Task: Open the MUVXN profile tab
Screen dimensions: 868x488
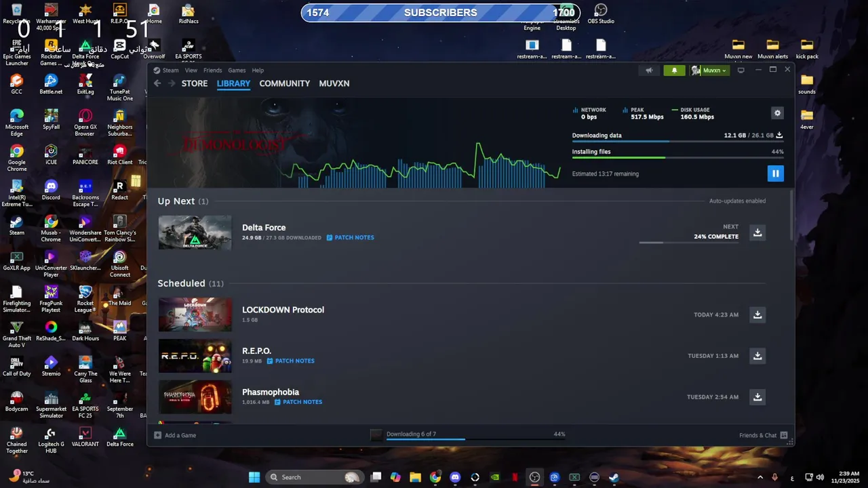Action: point(334,83)
